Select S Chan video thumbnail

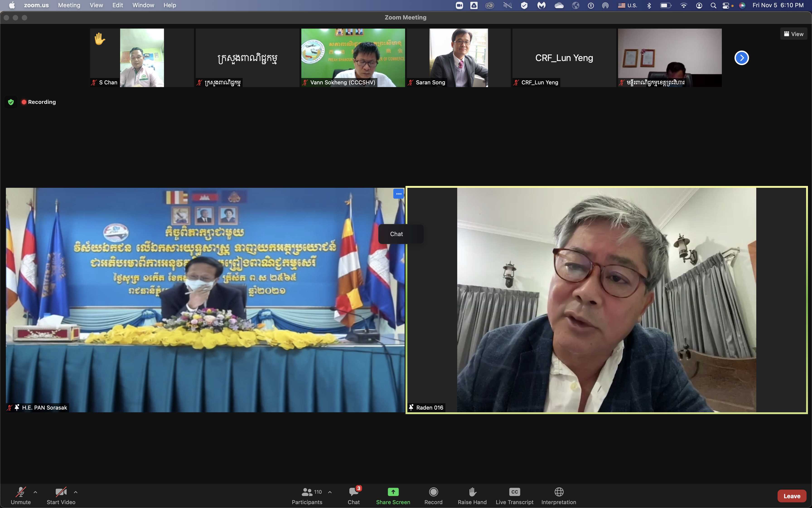click(x=142, y=58)
